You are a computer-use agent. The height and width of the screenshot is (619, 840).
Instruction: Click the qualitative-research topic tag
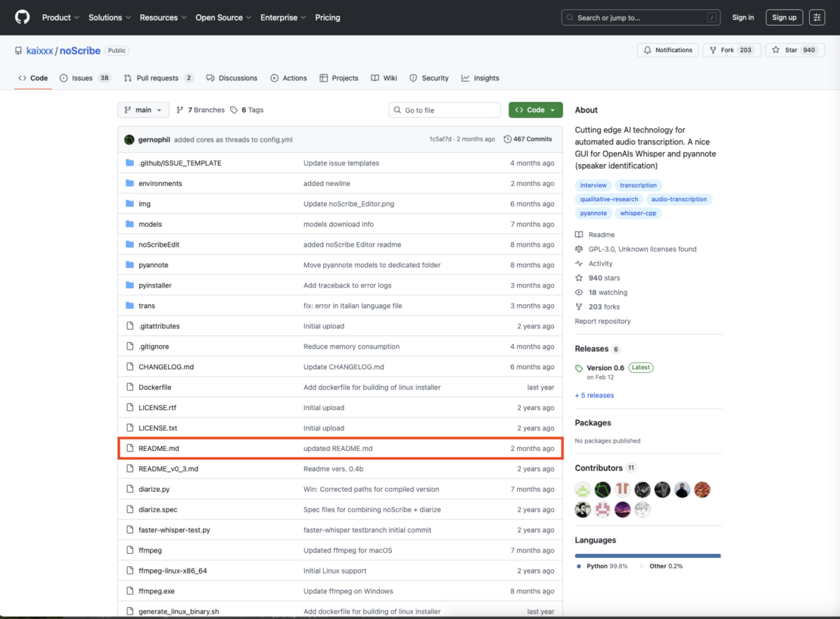pyautogui.click(x=609, y=199)
